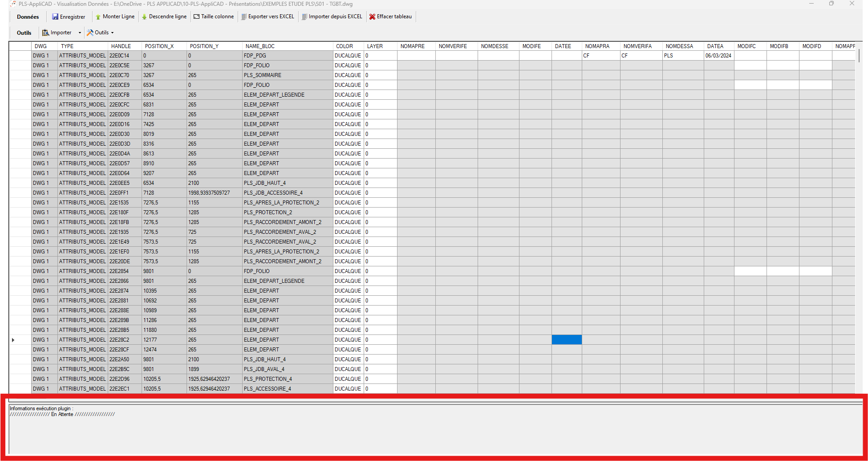Click the Taille colonne resize icon
868x461 pixels.
196,16
